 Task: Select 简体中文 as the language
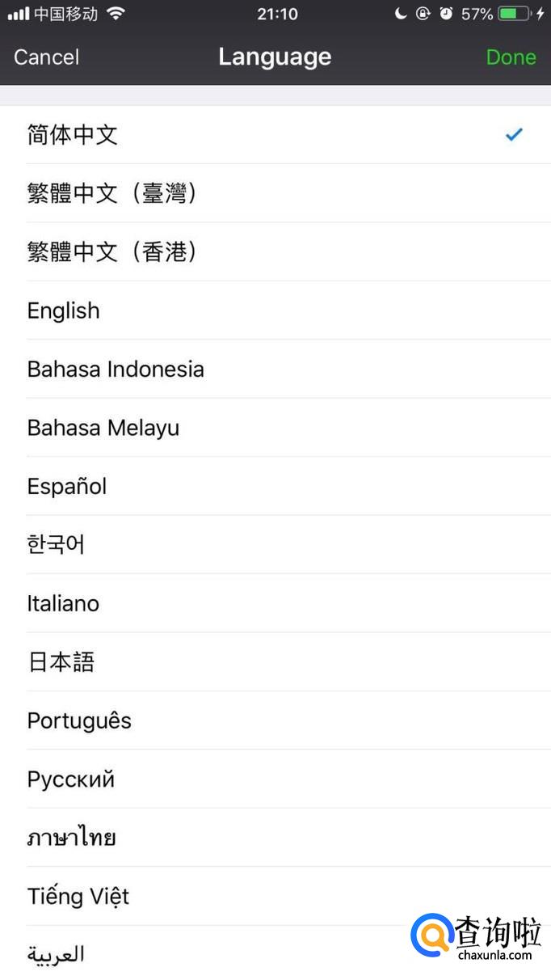coord(73,135)
